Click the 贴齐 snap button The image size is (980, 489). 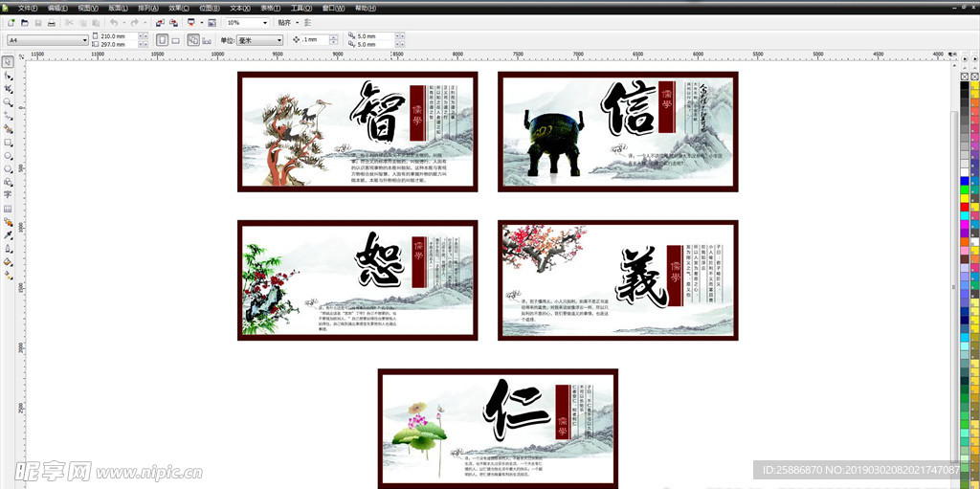[284, 22]
